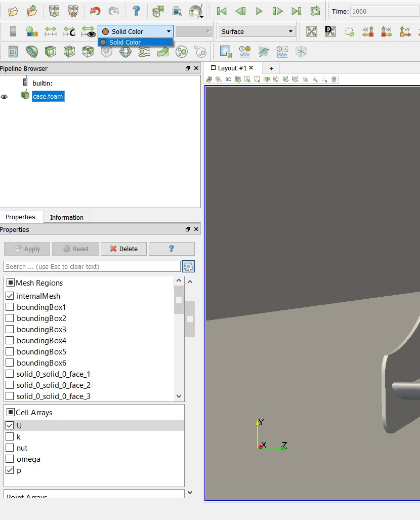Click the Reset Camera icon
The image size is (420, 520).
(312, 31)
